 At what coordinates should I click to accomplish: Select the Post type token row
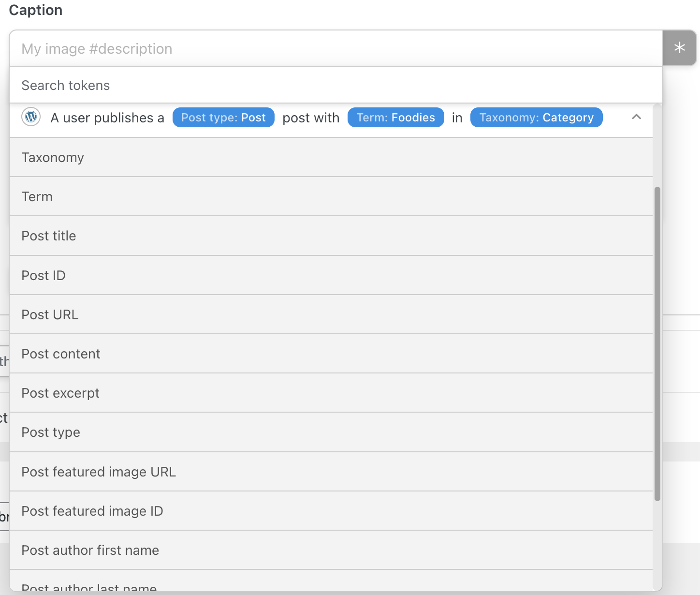pyautogui.click(x=331, y=432)
